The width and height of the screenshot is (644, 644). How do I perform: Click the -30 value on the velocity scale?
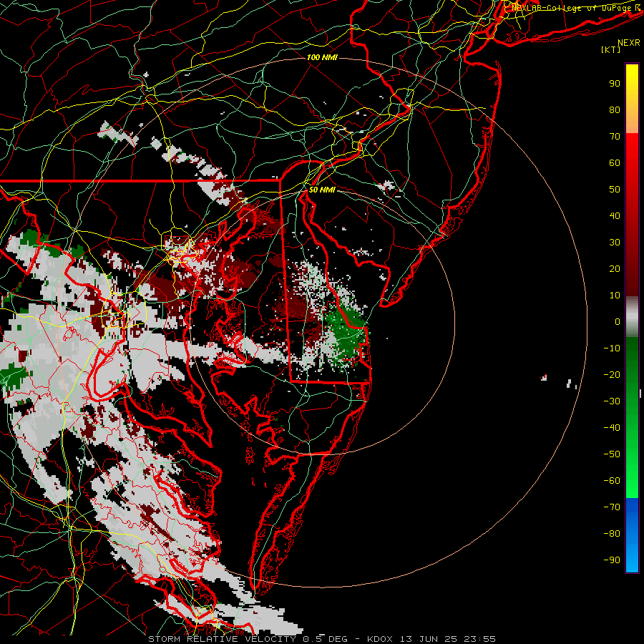(612, 401)
